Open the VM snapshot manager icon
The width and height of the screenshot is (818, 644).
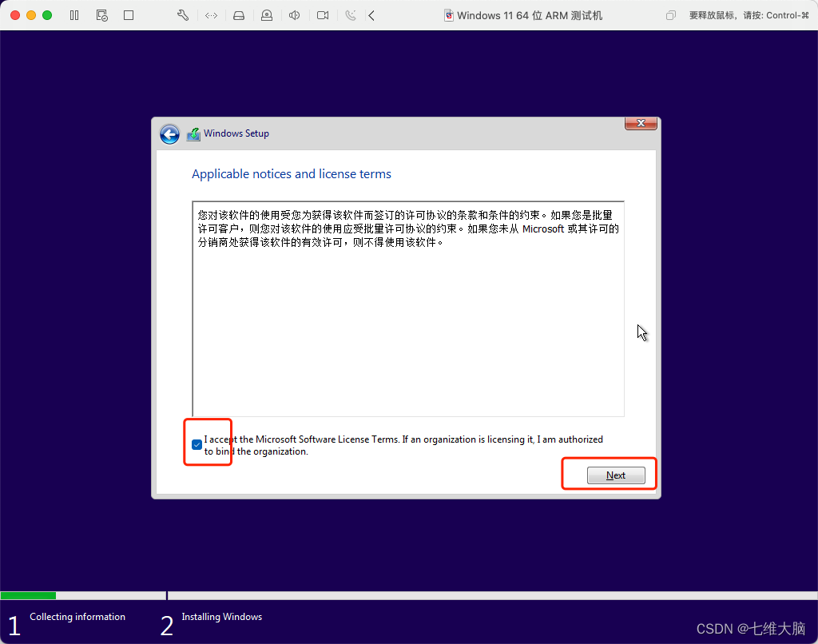click(x=101, y=16)
